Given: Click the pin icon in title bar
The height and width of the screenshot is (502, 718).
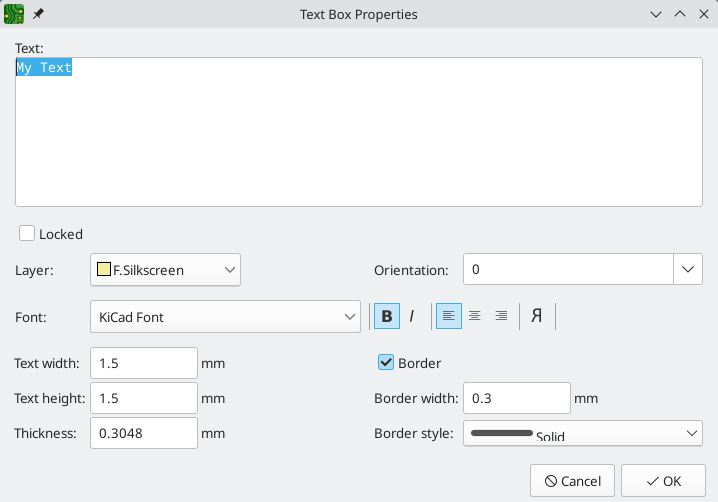Looking at the screenshot, I should (38, 14).
